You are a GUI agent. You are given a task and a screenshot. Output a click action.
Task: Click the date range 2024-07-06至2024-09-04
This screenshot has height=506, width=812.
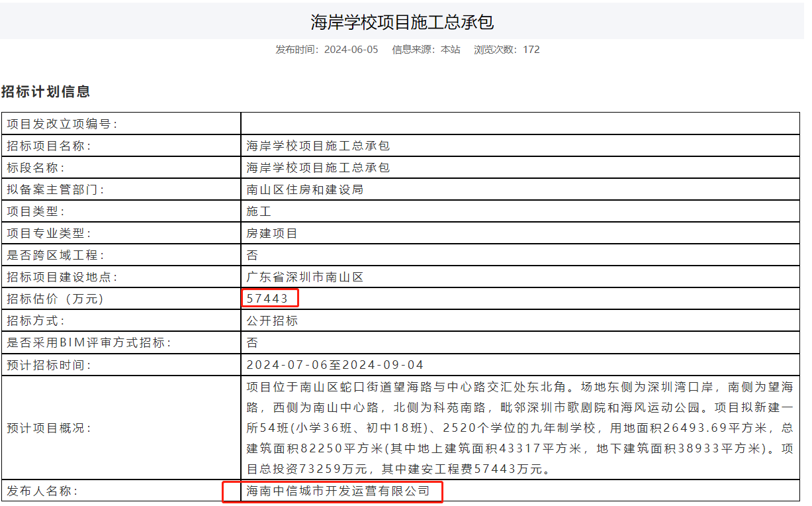coord(335,365)
